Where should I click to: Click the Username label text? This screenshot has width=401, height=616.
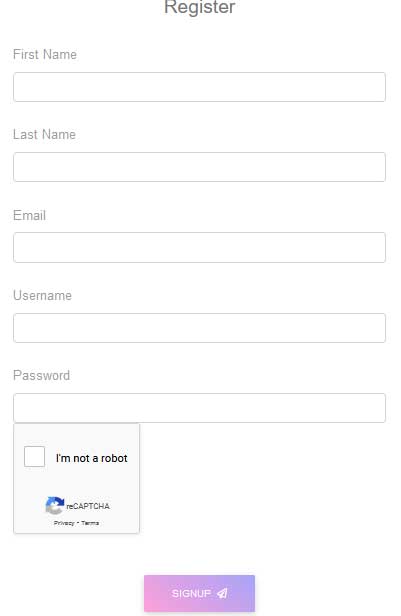click(x=42, y=295)
